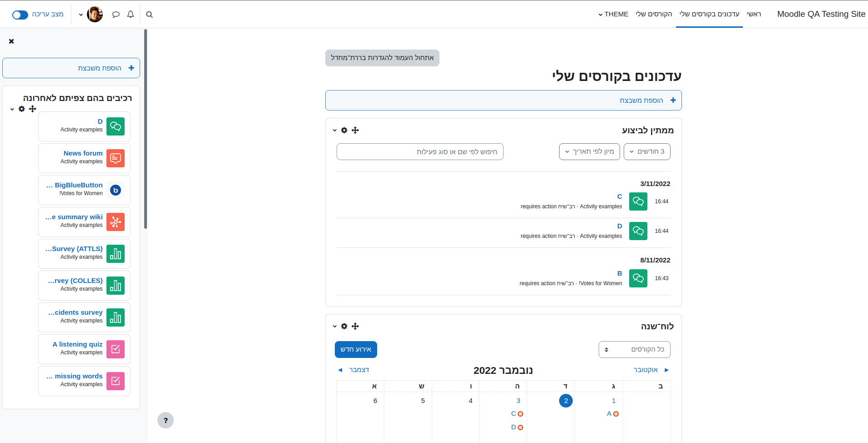Click the BigBlueButton activity icon
The width and height of the screenshot is (868, 443).
pos(116,190)
